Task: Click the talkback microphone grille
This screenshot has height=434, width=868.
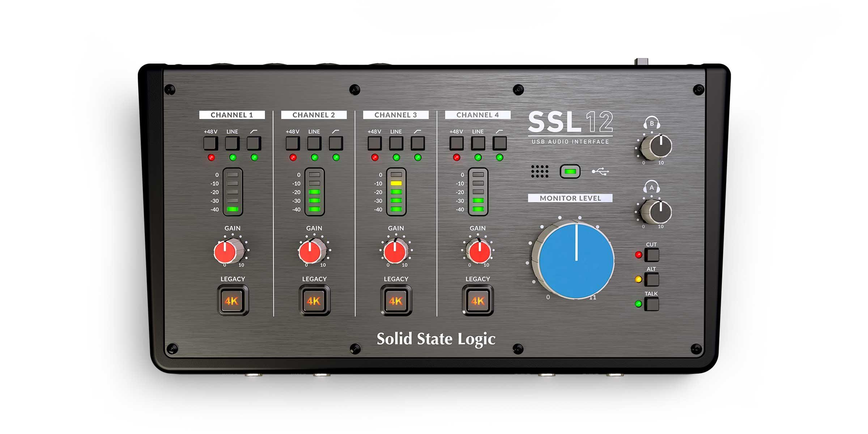Action: coord(541,171)
